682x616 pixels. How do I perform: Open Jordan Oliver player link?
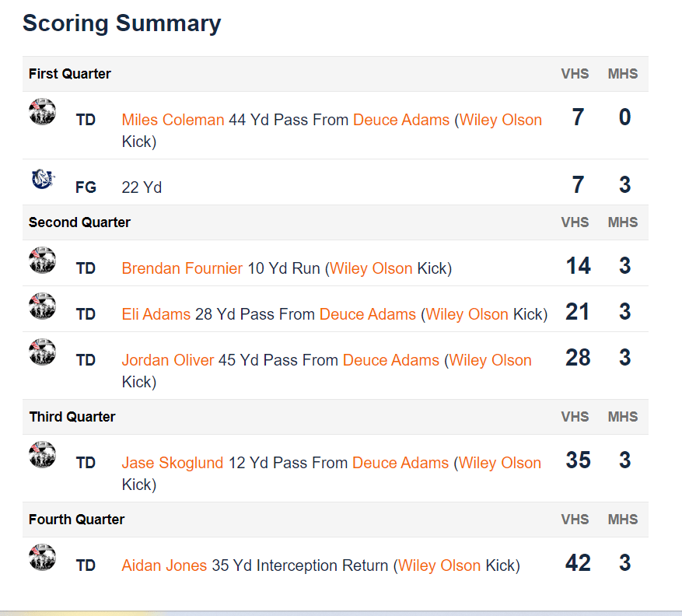click(x=167, y=360)
